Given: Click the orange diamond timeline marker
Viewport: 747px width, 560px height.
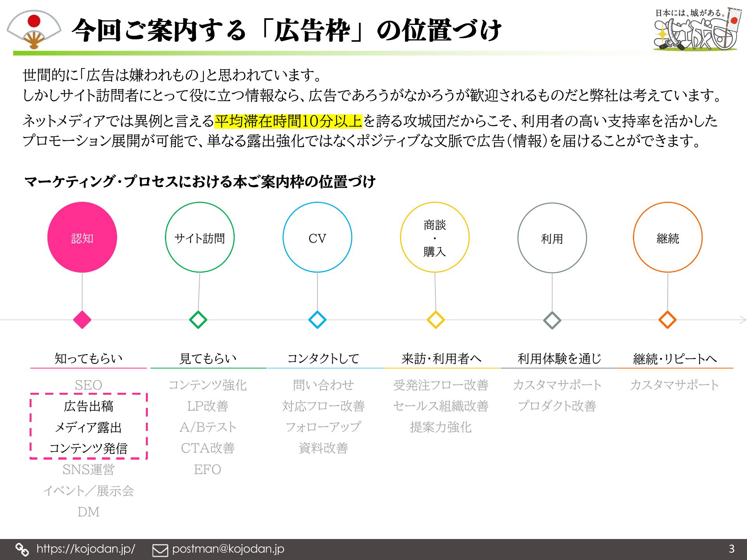Looking at the screenshot, I should (668, 320).
